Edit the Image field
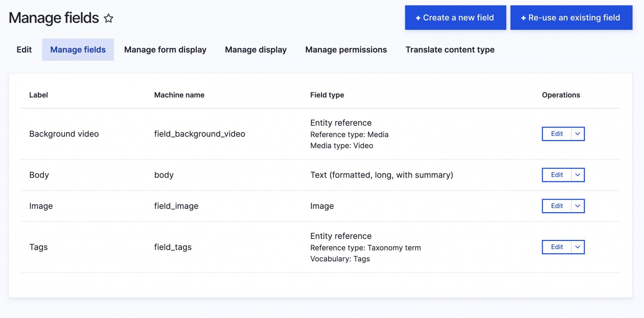Screen dimensions: 644x318 point(557,206)
